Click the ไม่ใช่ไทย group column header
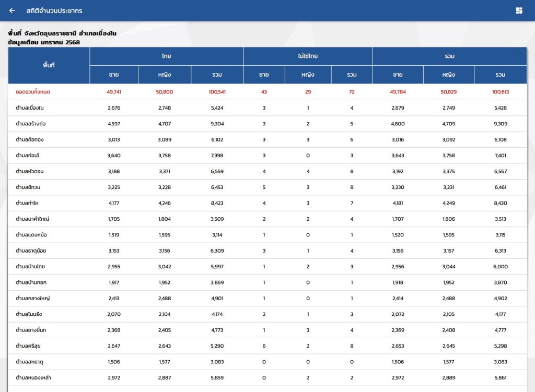This screenshot has width=535, height=392. click(308, 56)
